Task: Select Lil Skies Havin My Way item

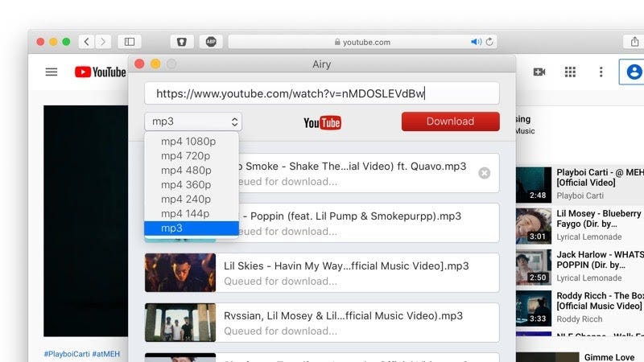Action: [x=322, y=273]
